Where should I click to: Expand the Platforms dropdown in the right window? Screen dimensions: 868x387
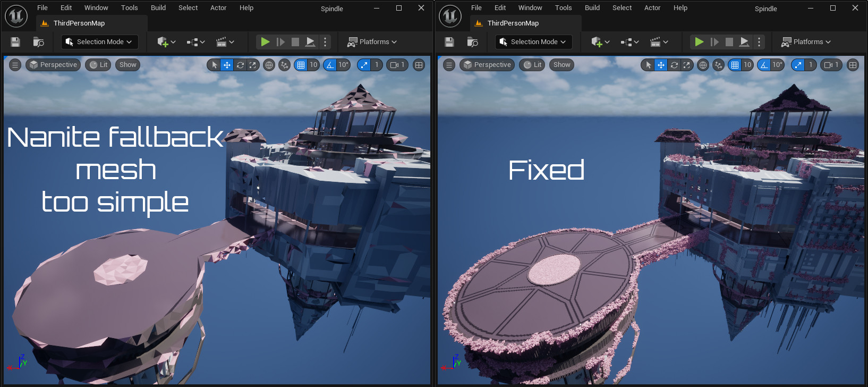click(x=806, y=42)
